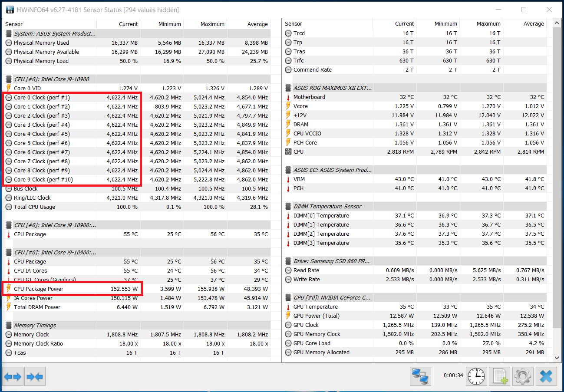This screenshot has height=392, width=564.
Task: Click the CPU [#0]: Intel Core i9-10900 header
Action: [136, 79]
